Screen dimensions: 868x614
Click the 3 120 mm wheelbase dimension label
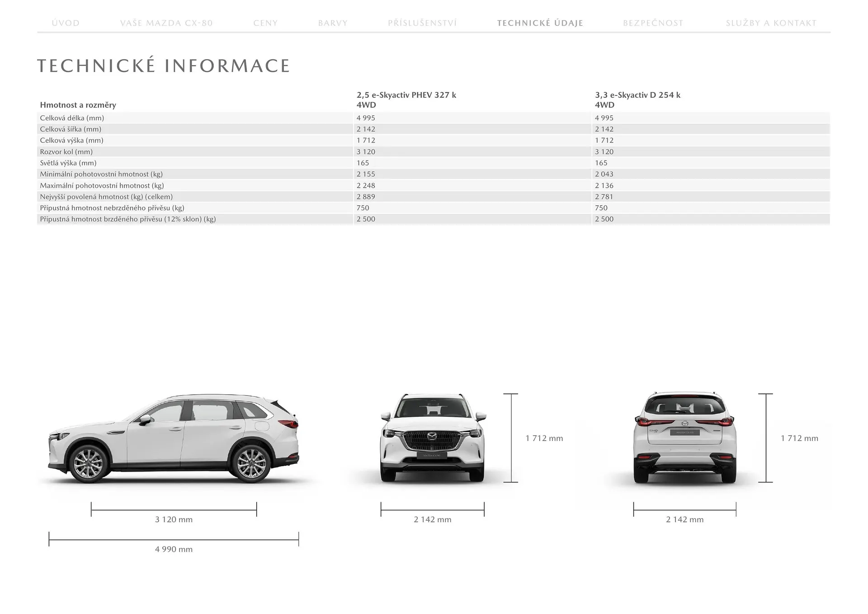click(x=174, y=520)
